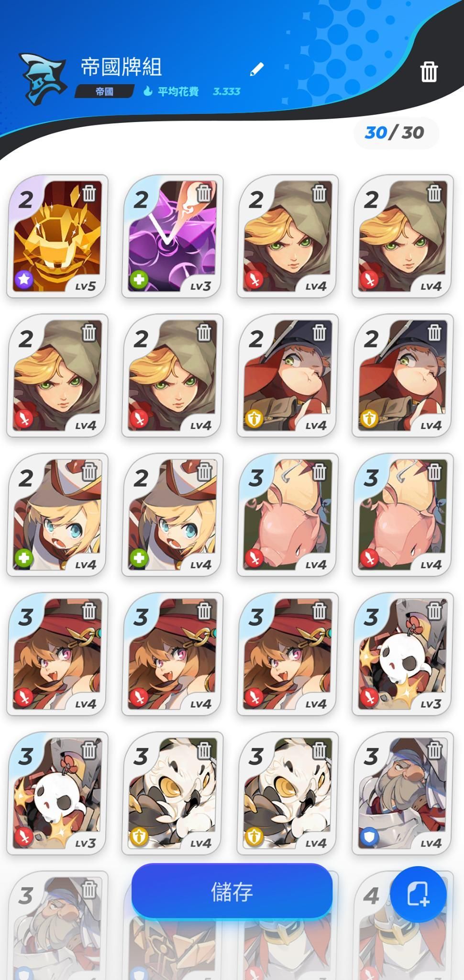Tap the 30/30 card count indicator
Screen dimensions: 464x980
[395, 133]
